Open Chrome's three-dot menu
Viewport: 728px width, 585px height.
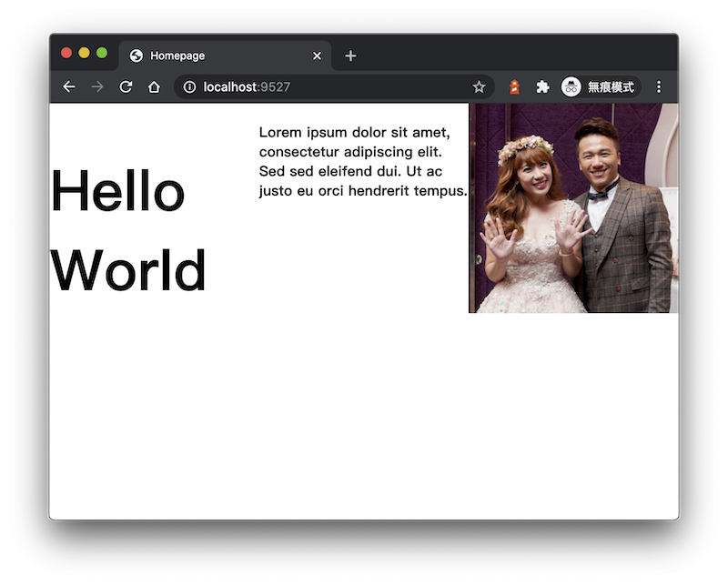[658, 86]
